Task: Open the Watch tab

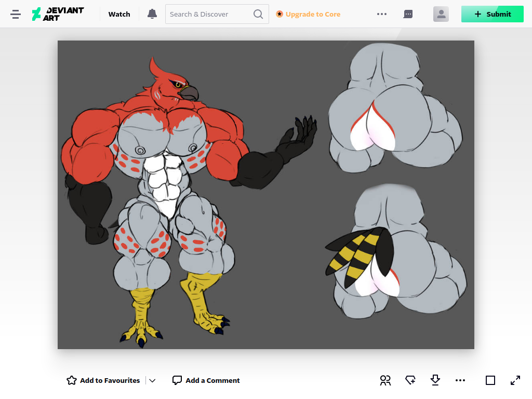Action: click(x=119, y=14)
